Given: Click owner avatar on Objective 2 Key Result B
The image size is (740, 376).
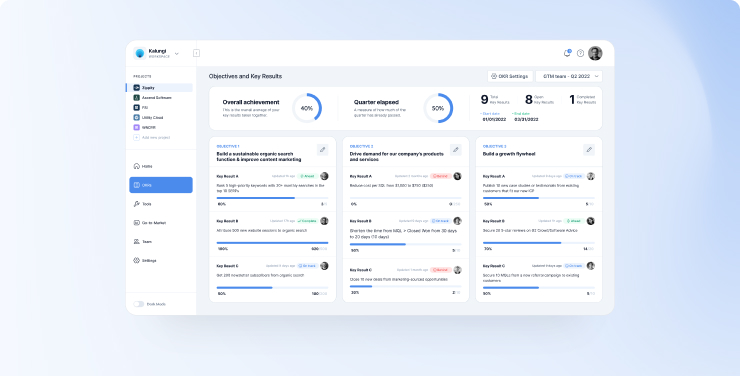Looking at the screenshot, I should (457, 221).
